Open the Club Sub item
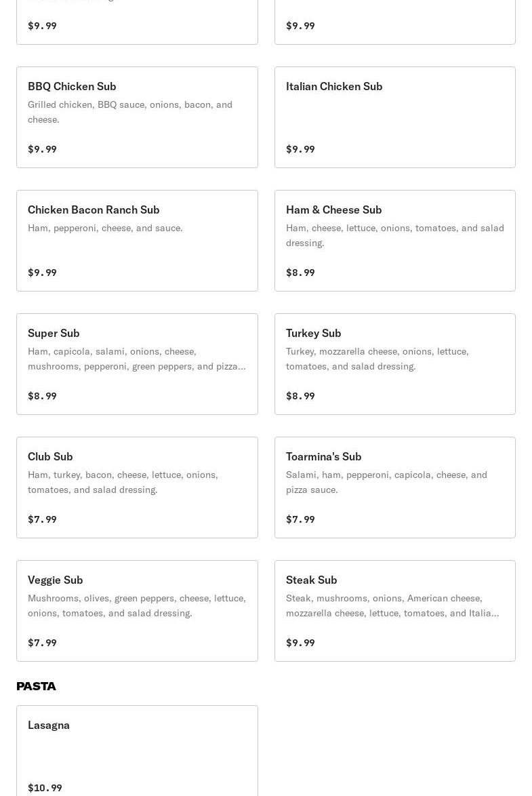This screenshot has height=796, width=532. click(137, 487)
